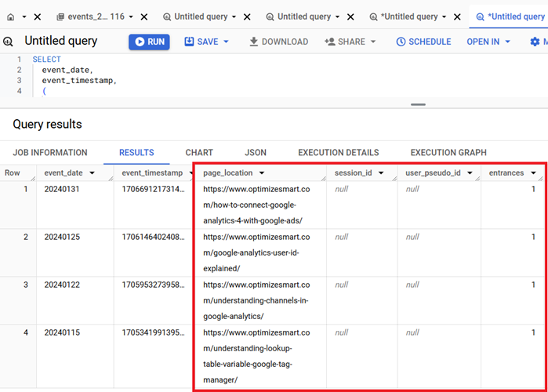Viewport: 548px width, 392px height.
Task: Click the entrances value in row 3
Action: (x=533, y=285)
